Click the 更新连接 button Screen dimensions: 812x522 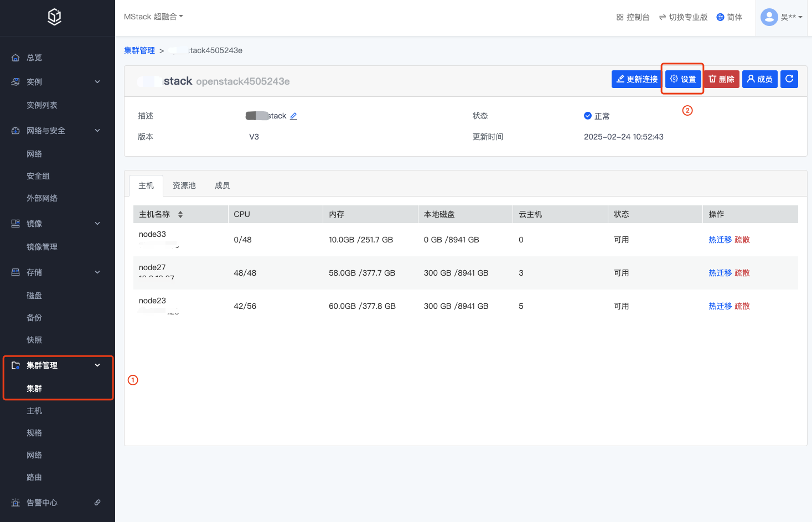tap(637, 79)
